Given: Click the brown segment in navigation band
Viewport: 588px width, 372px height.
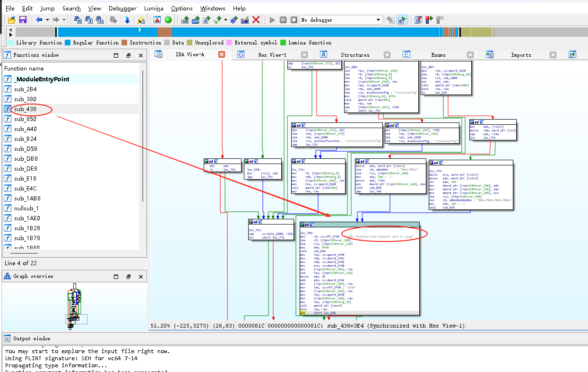Looking at the screenshot, I should click(x=164, y=32).
